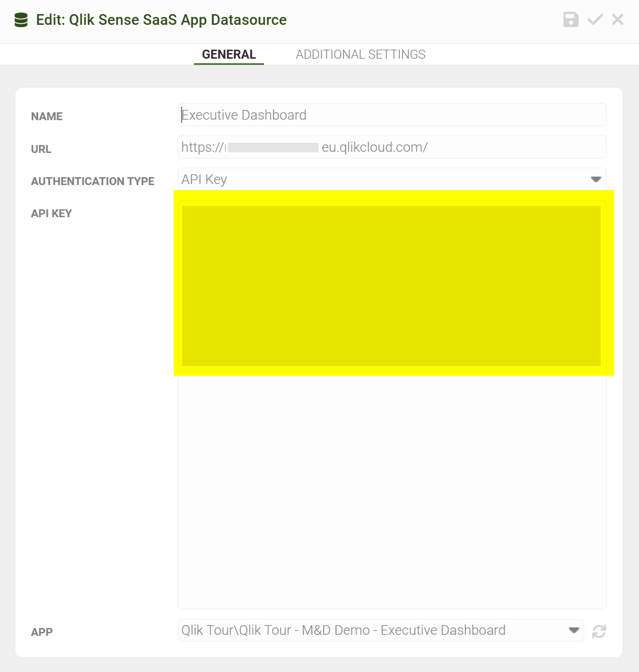The height and width of the screenshot is (672, 639).
Task: Close the Edit Datasource dialog
Action: (618, 20)
